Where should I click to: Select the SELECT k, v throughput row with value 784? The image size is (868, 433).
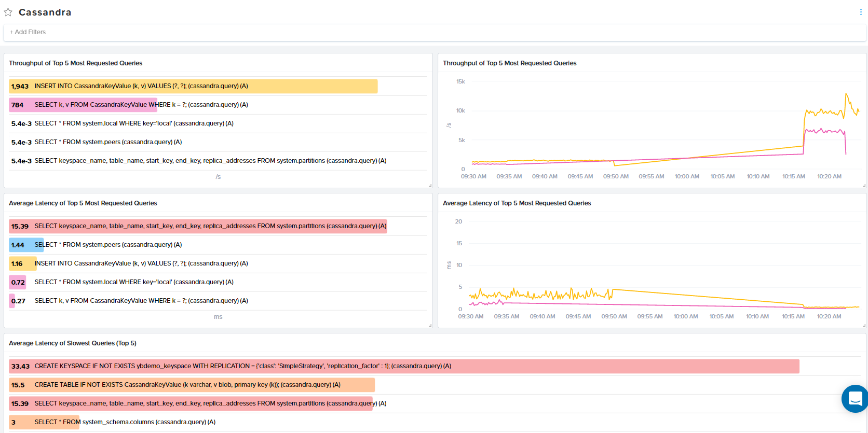point(218,105)
